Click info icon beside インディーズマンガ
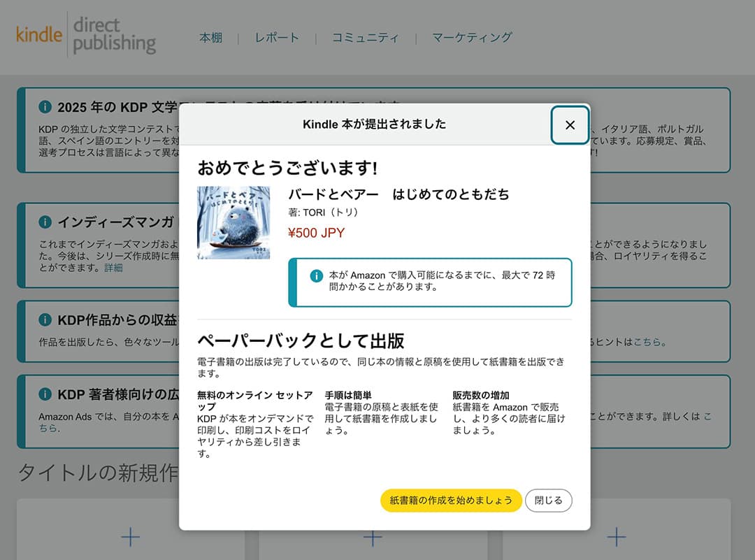The height and width of the screenshot is (560, 755). coord(45,222)
